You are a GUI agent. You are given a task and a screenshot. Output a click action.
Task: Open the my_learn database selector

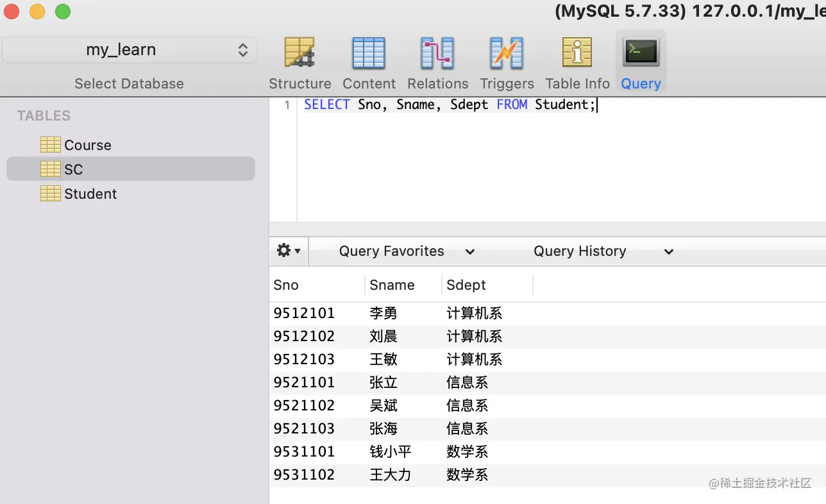coord(130,50)
